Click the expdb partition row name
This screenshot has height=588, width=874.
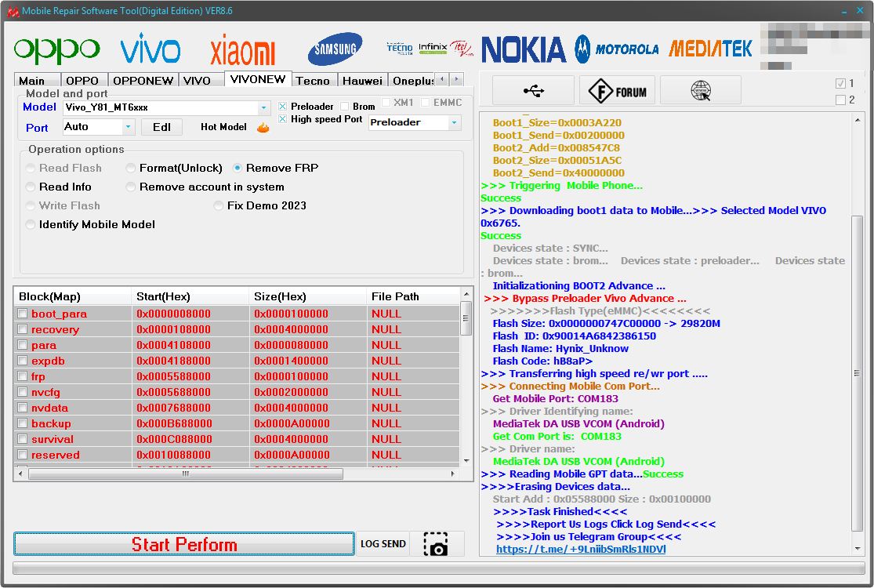(48, 361)
